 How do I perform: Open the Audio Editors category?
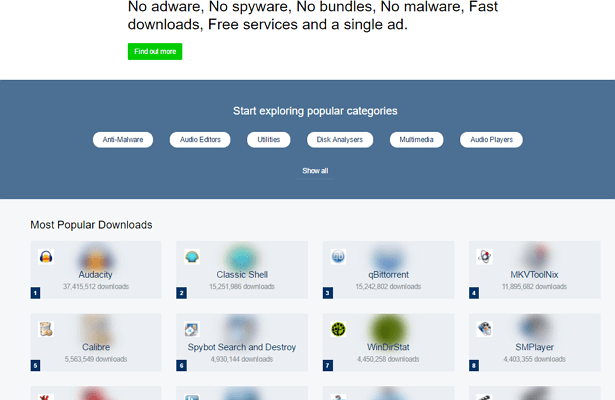200,140
